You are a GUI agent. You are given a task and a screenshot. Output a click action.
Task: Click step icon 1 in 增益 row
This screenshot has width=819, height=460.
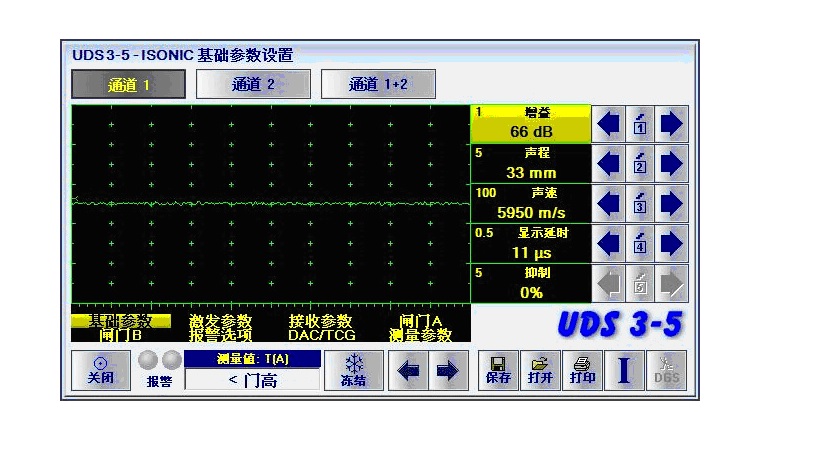pyautogui.click(x=640, y=124)
